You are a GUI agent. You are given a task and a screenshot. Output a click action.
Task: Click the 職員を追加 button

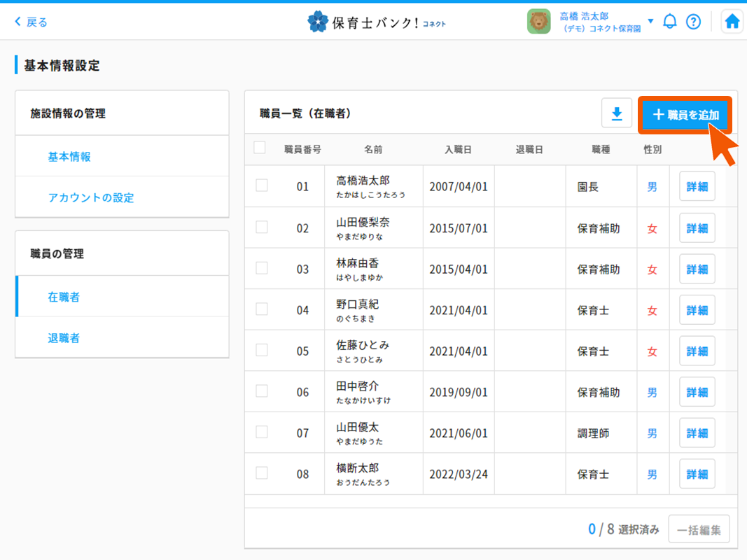point(685,115)
